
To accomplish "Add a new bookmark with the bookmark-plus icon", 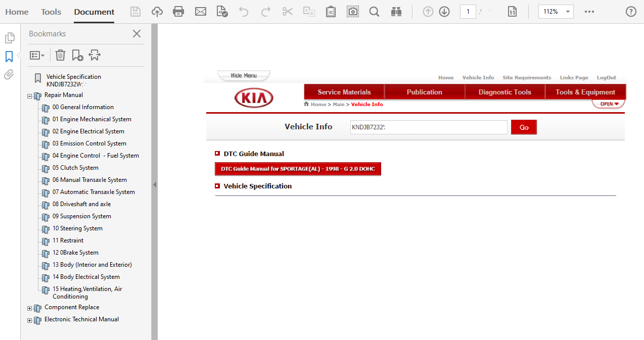I will 77,55.
